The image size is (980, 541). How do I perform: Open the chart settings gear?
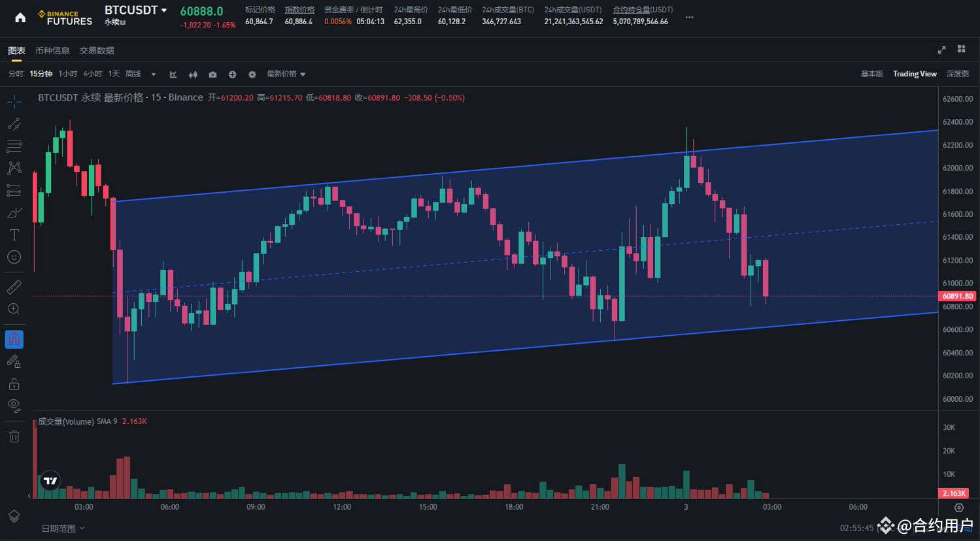pos(252,74)
